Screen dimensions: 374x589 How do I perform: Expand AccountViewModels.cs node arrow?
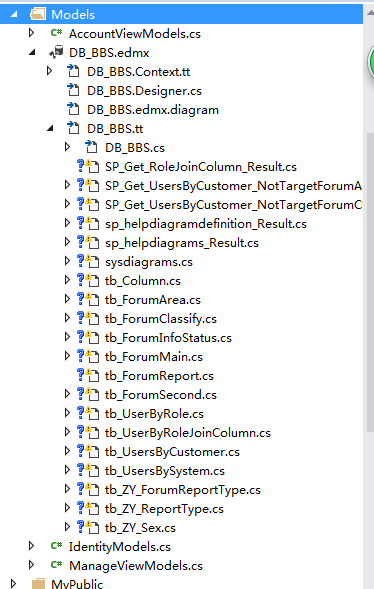[x=32, y=33]
